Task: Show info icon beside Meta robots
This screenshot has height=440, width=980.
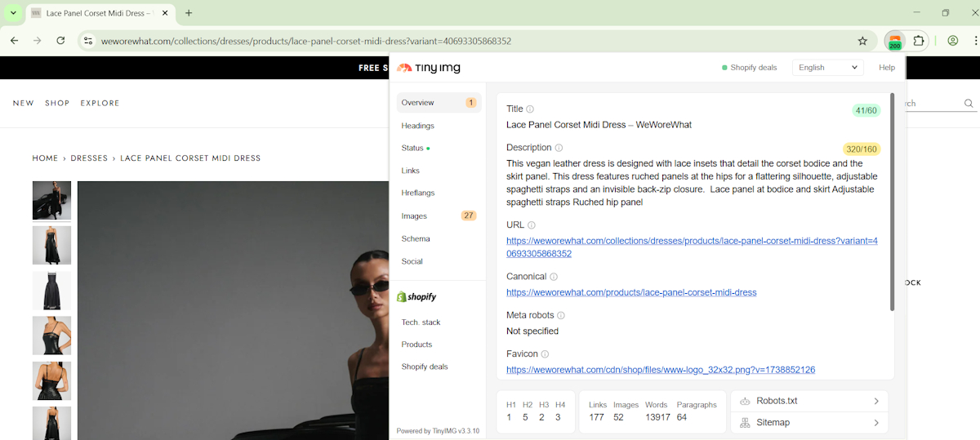Action: click(561, 315)
